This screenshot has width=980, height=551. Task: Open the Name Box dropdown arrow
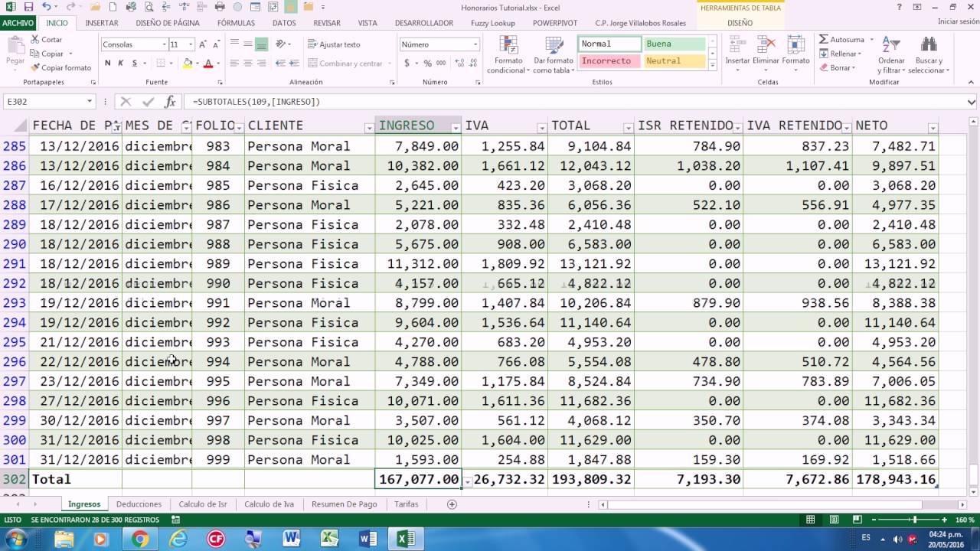tap(90, 101)
